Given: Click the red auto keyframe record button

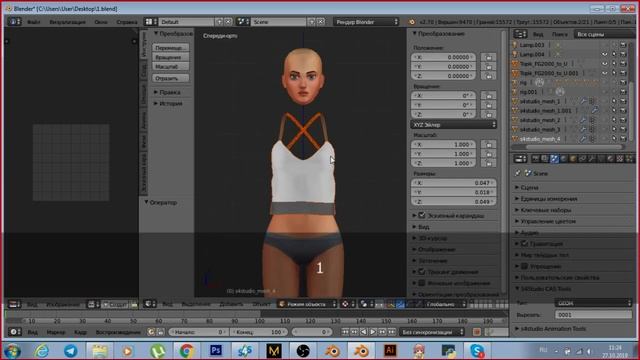Looking at the screenshot, I should [x=476, y=332].
